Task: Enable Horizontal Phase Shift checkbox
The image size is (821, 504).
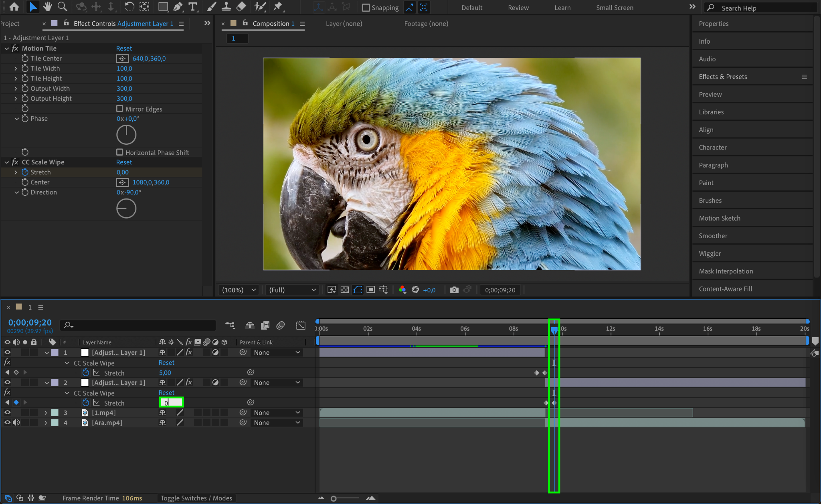Action: click(x=119, y=152)
